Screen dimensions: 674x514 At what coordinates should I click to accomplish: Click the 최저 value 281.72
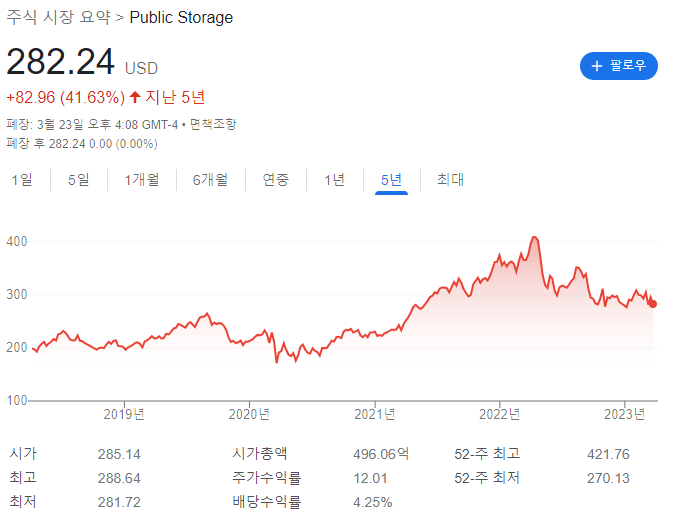click(119, 502)
